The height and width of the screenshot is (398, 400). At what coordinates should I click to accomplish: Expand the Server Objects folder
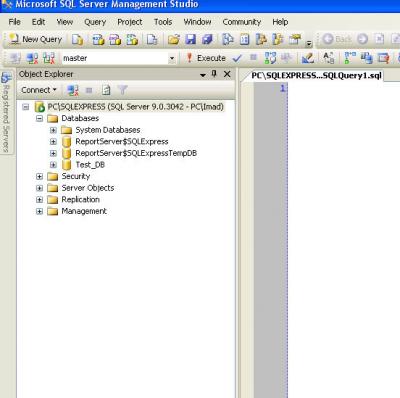[39, 188]
